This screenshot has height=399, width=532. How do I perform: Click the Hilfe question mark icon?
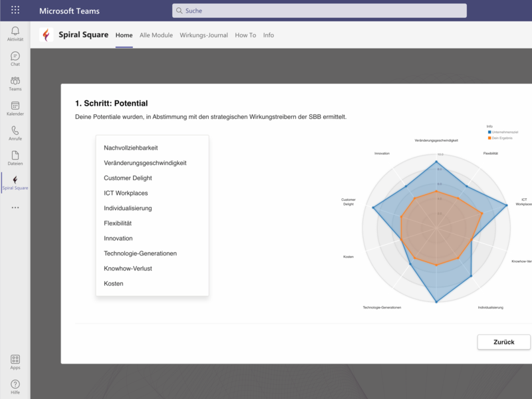click(x=15, y=384)
